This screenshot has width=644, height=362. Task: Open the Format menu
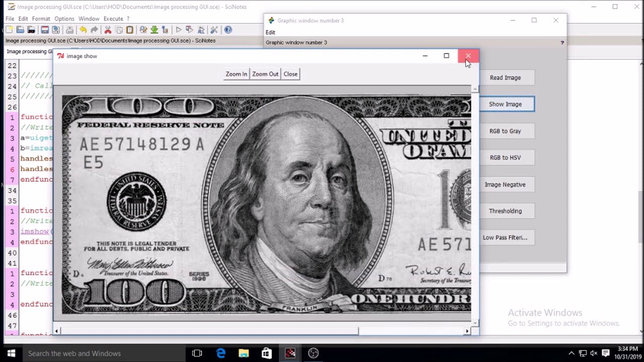(x=41, y=19)
